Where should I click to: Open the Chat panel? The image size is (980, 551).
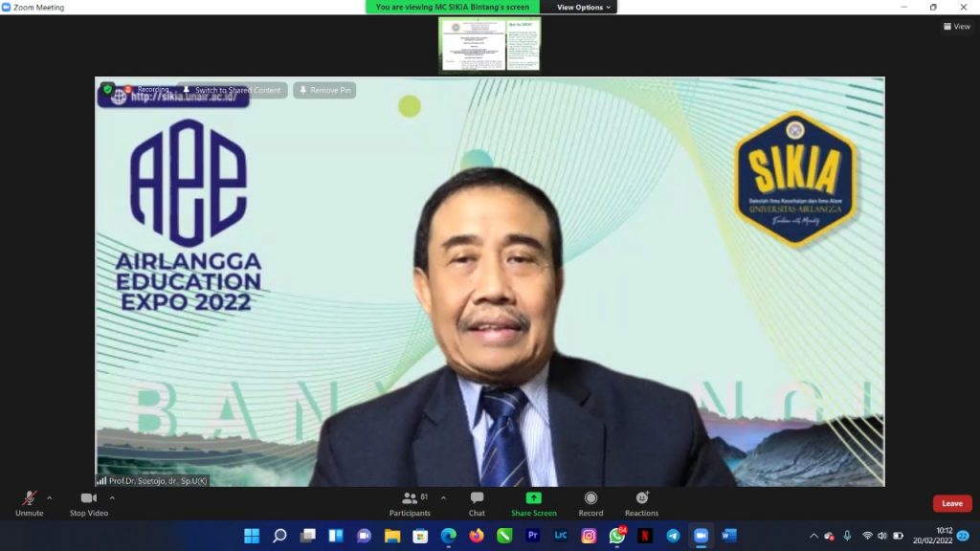pyautogui.click(x=477, y=498)
